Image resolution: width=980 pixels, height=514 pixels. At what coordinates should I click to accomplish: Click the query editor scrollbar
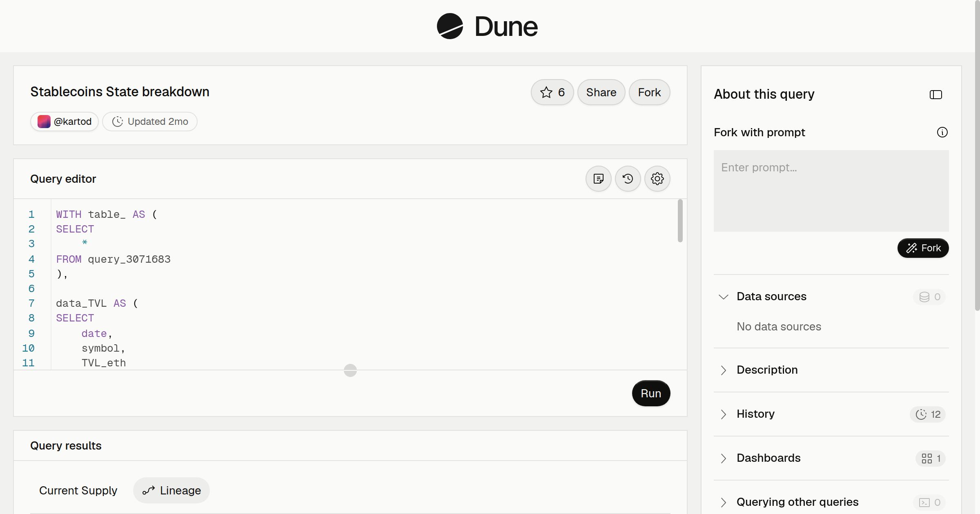click(x=680, y=221)
